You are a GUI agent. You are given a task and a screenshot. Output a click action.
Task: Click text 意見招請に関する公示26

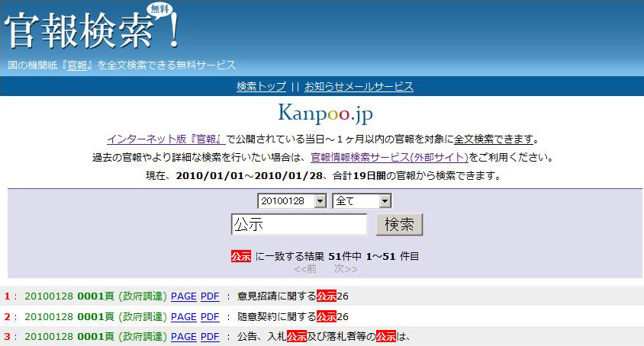(x=293, y=296)
